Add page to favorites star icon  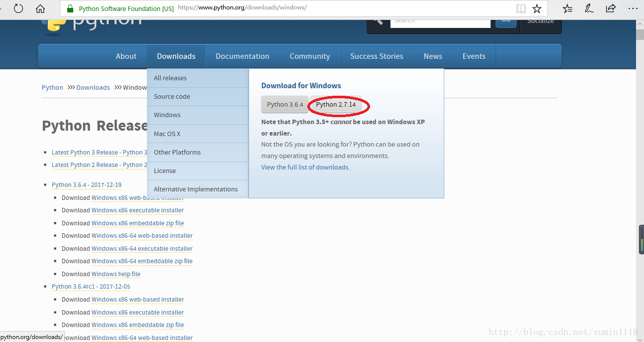tap(536, 8)
